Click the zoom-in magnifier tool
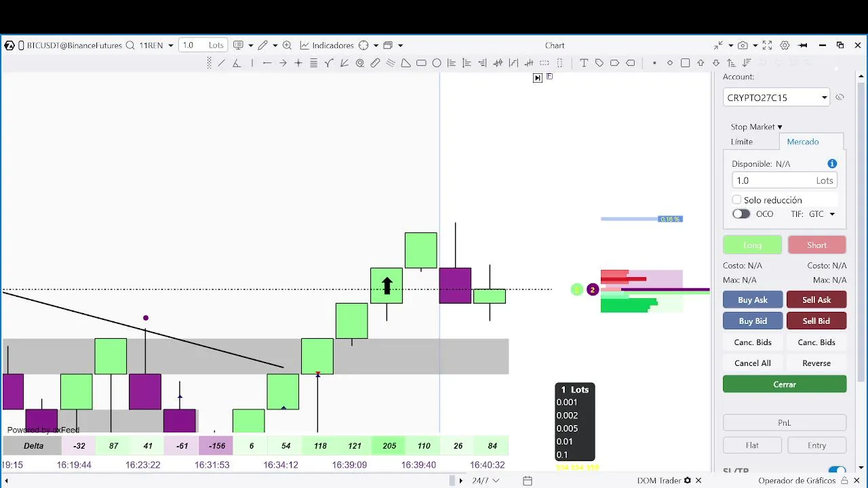The height and width of the screenshot is (488, 868). click(x=287, y=45)
